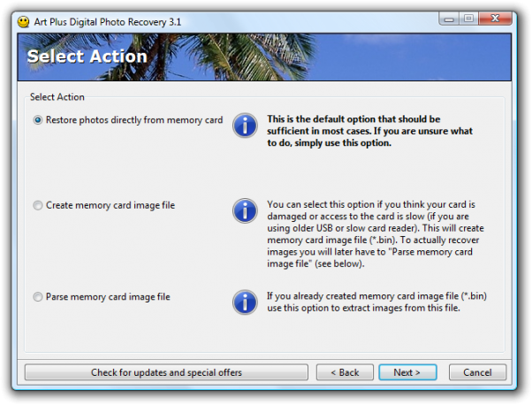The width and height of the screenshot is (532, 405).
Task: Cancel the recovery wizard
Action: (x=477, y=372)
